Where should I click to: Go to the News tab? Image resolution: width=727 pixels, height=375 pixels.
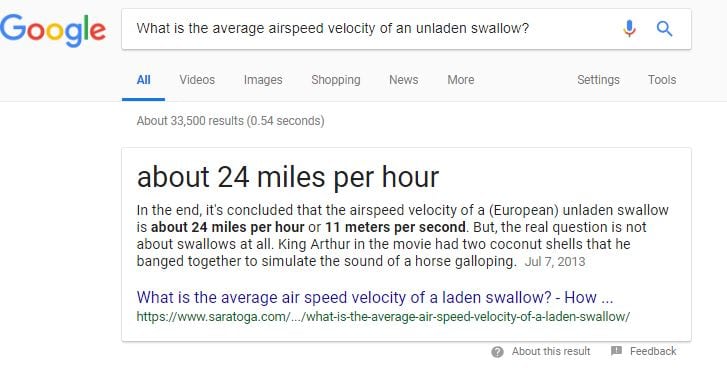[403, 80]
